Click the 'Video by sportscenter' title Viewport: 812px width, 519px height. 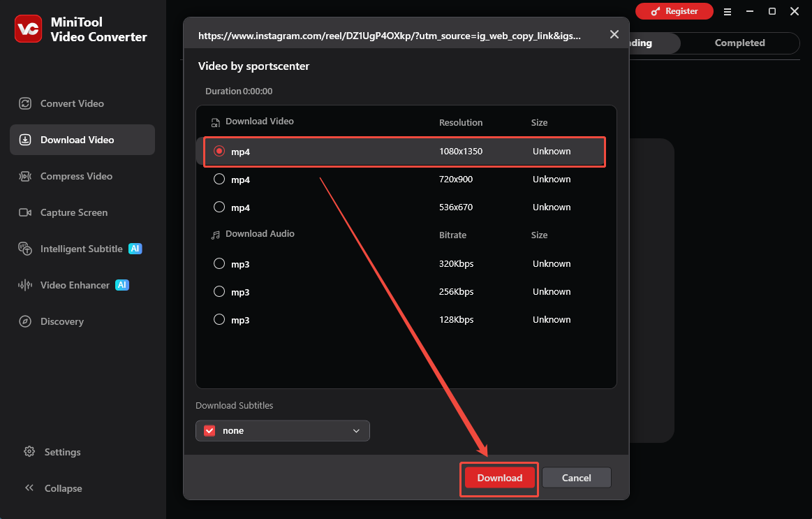click(253, 66)
